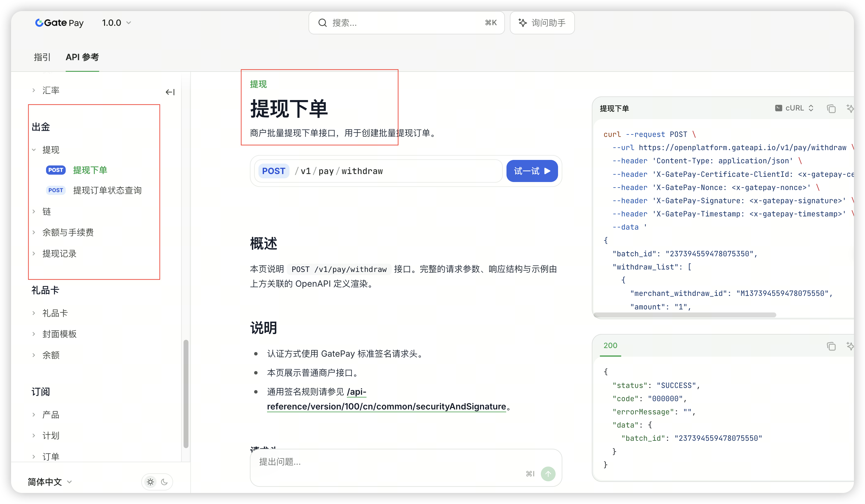Open the 简体中文 language dropdown

50,482
